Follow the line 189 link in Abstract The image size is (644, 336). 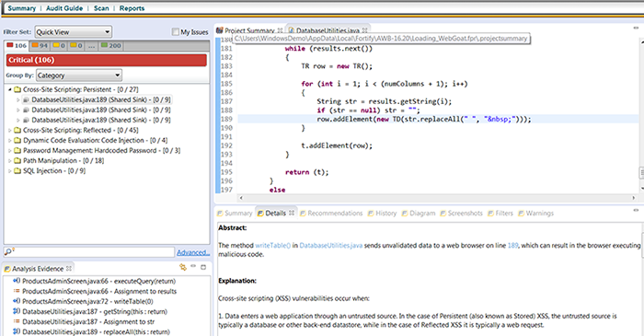pyautogui.click(x=513, y=245)
